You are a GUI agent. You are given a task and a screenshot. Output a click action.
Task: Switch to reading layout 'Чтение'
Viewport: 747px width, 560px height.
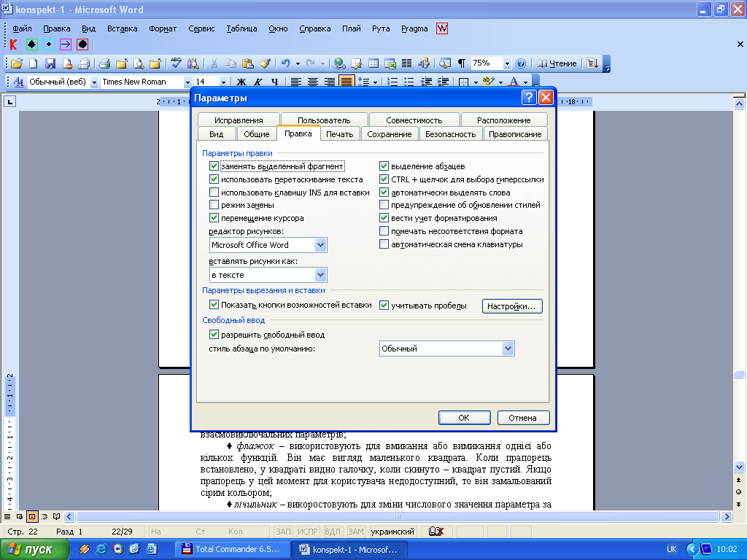coord(557,63)
